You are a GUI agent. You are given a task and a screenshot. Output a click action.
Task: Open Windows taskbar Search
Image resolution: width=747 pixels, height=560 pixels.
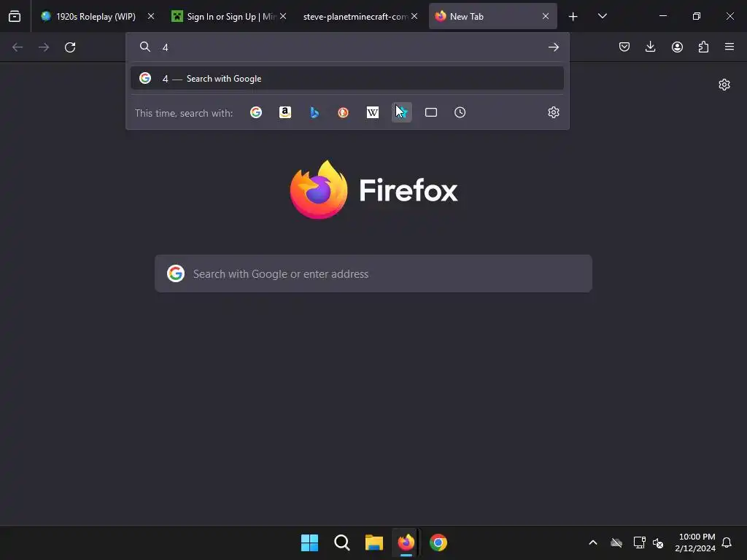click(341, 542)
